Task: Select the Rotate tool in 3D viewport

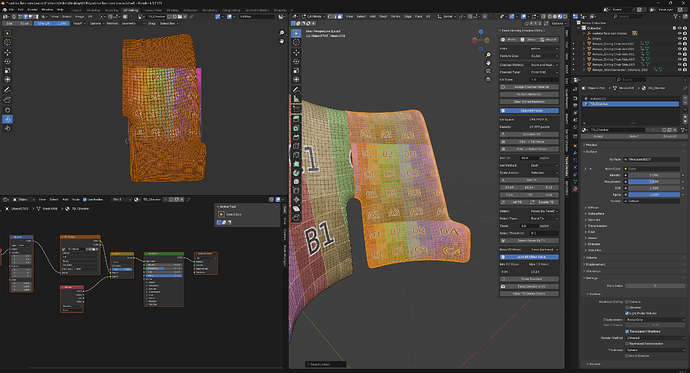Action: tap(297, 62)
